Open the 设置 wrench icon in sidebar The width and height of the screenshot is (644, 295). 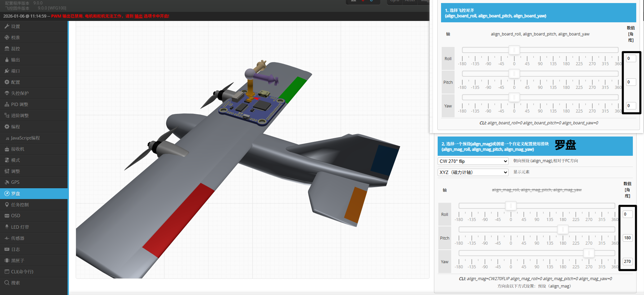pyautogui.click(x=7, y=26)
